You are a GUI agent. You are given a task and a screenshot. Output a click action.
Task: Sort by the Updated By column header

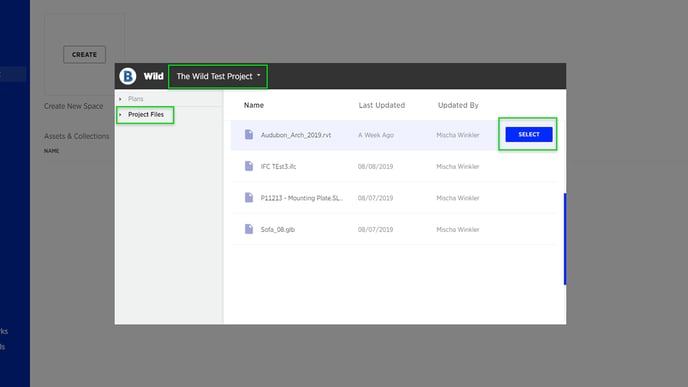point(458,105)
